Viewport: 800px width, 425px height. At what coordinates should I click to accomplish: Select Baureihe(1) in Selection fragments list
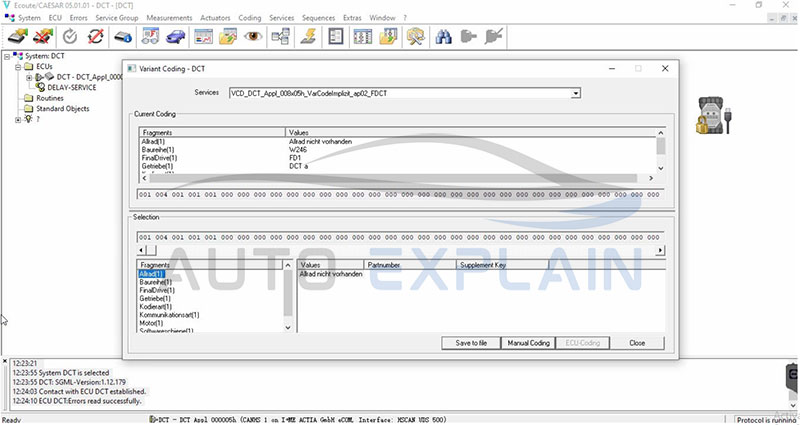pyautogui.click(x=156, y=282)
